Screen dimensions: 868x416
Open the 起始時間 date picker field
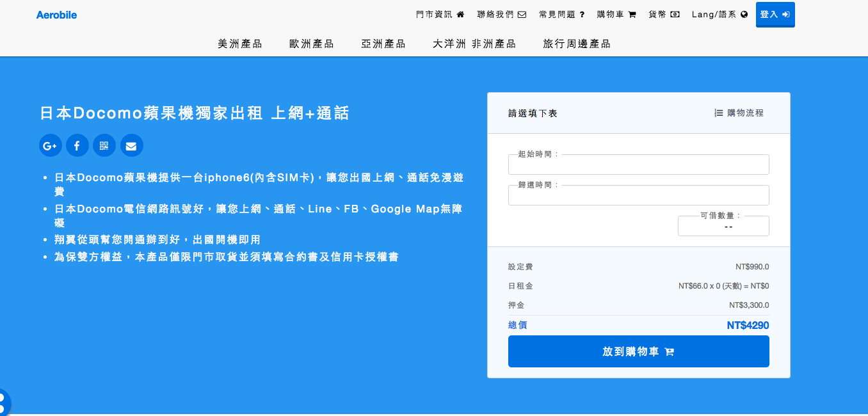pos(638,164)
